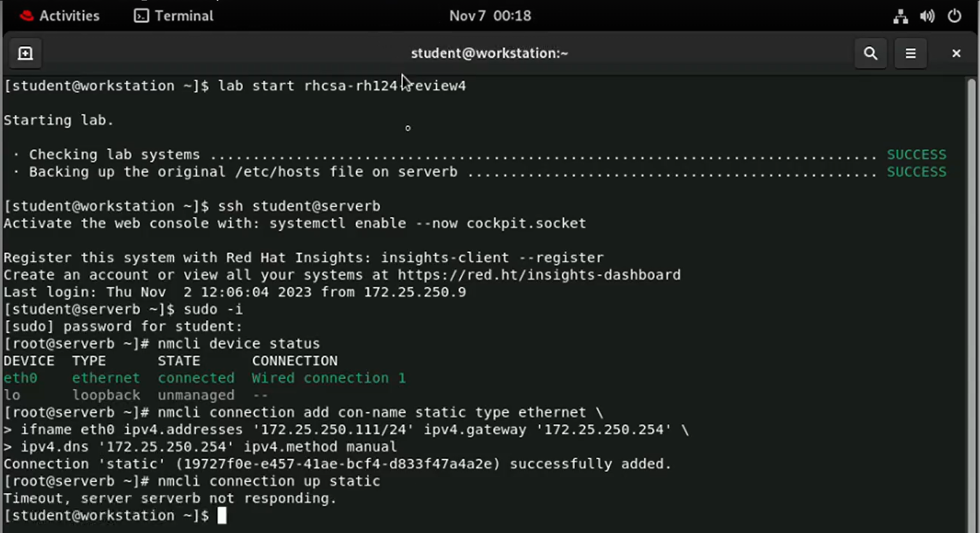Click the volume icon in the top bar
The width and height of the screenshot is (980, 533).
(x=927, y=16)
